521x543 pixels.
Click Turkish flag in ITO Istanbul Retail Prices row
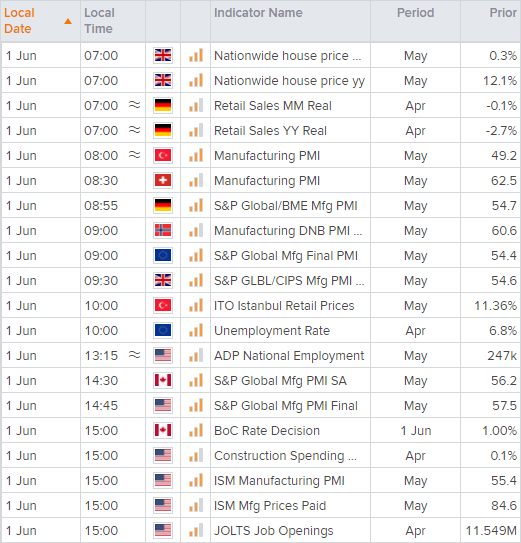163,305
